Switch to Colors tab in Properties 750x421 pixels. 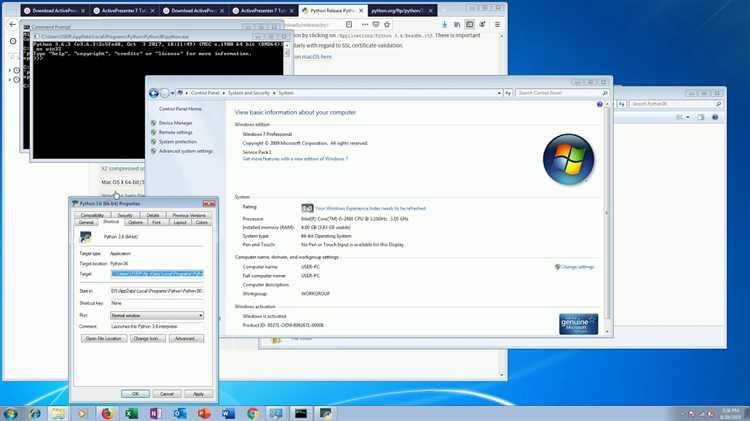[x=201, y=222]
